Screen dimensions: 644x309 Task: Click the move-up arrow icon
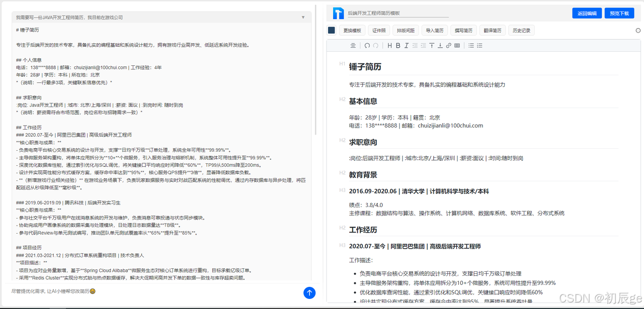coord(432,45)
